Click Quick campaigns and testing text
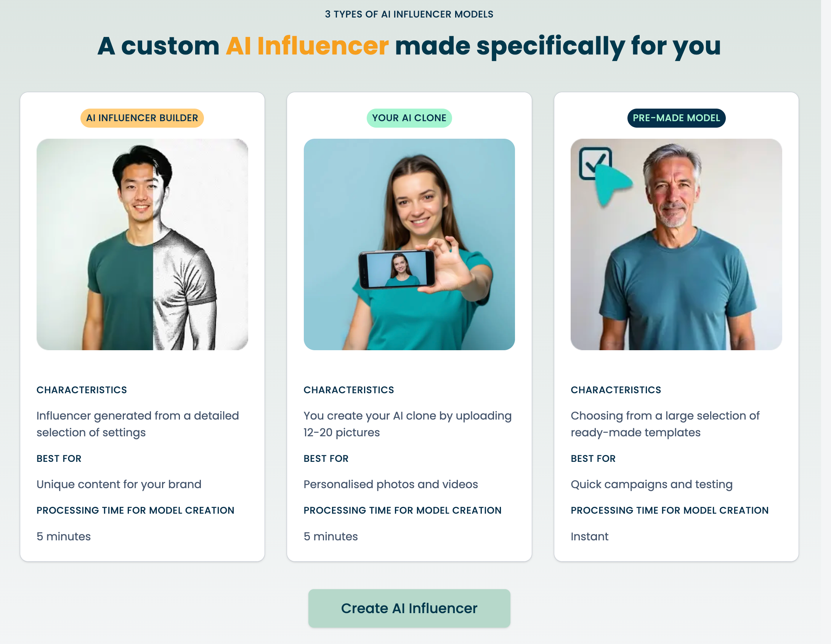831x644 pixels. tap(651, 484)
